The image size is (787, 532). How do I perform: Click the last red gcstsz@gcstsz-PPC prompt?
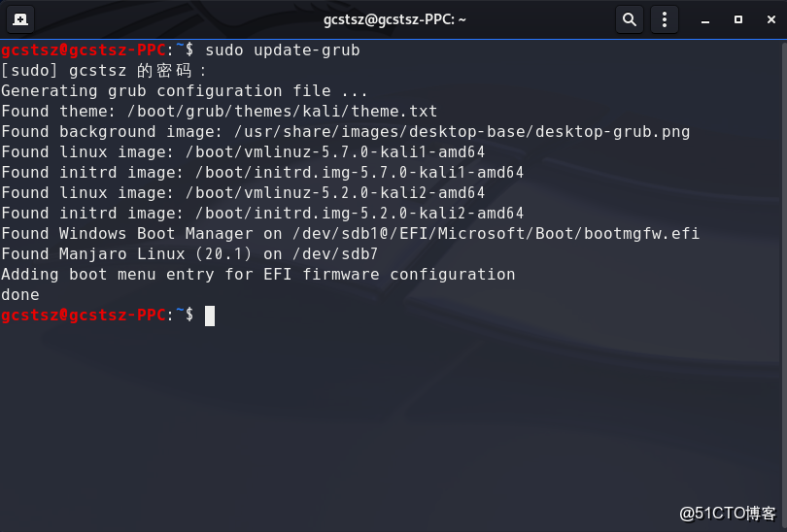pos(84,315)
